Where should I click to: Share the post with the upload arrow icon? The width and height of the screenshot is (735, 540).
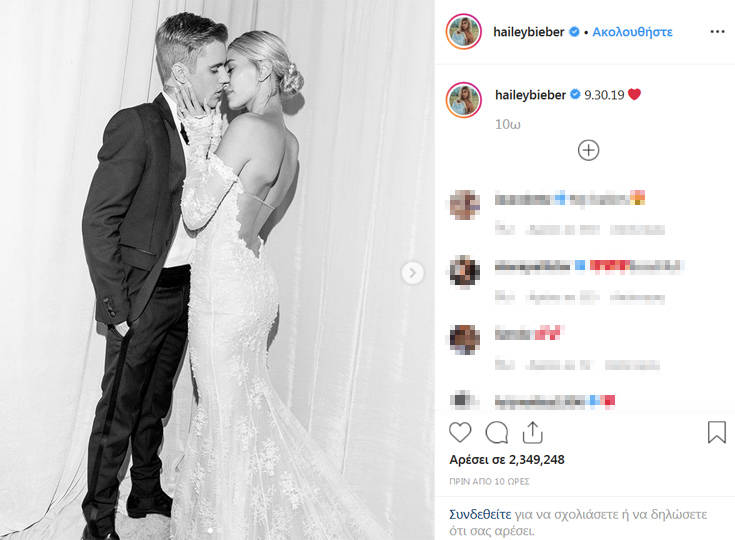pos(532,432)
